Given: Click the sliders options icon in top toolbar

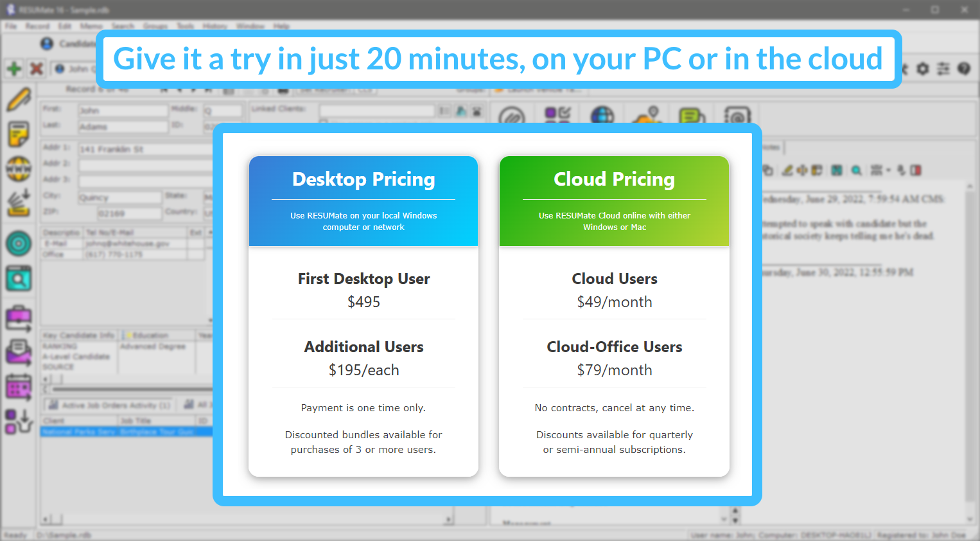Looking at the screenshot, I should coord(943,68).
